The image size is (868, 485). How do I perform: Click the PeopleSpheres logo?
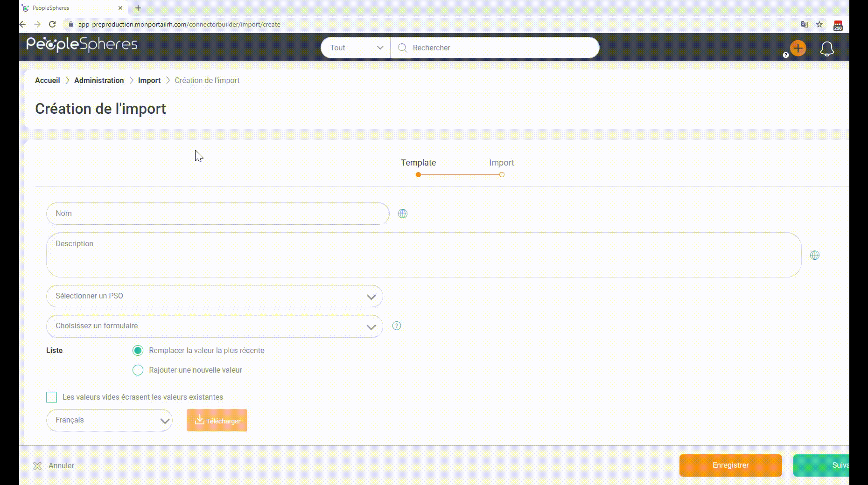click(x=82, y=44)
